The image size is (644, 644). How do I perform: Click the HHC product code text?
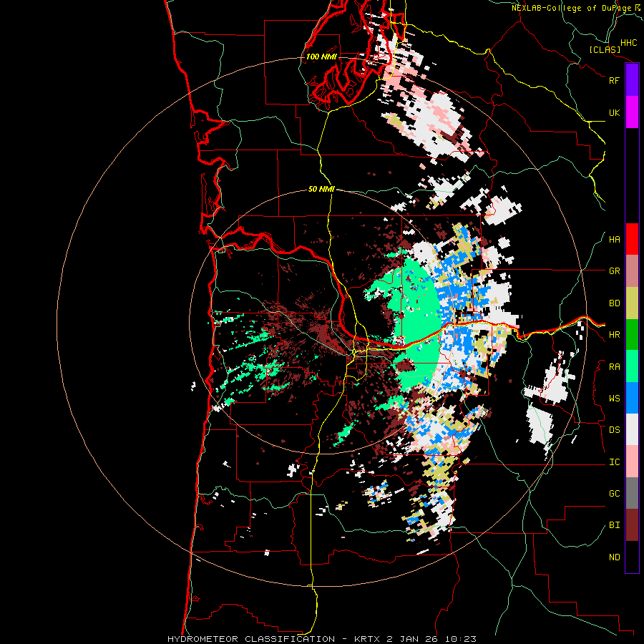(629, 43)
